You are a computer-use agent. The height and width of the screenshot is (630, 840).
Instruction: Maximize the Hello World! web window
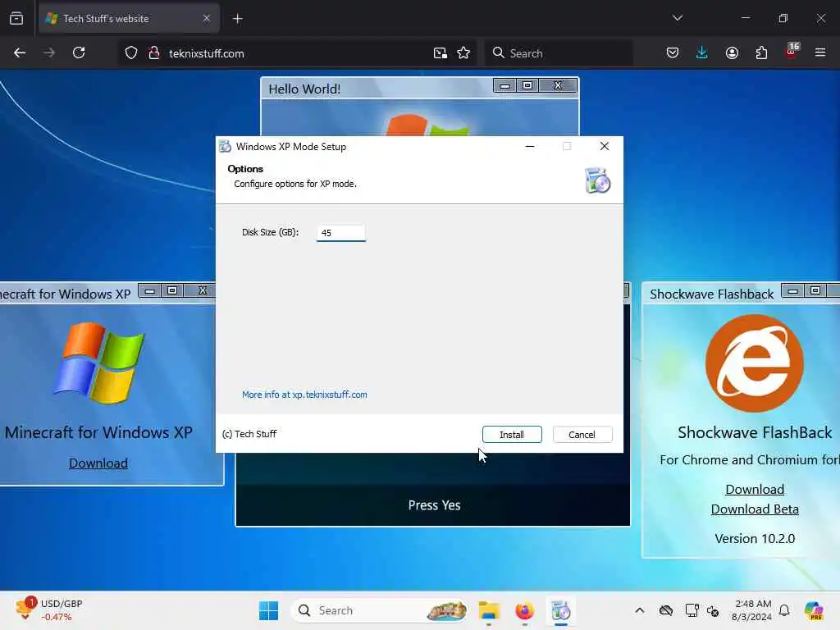pos(527,85)
